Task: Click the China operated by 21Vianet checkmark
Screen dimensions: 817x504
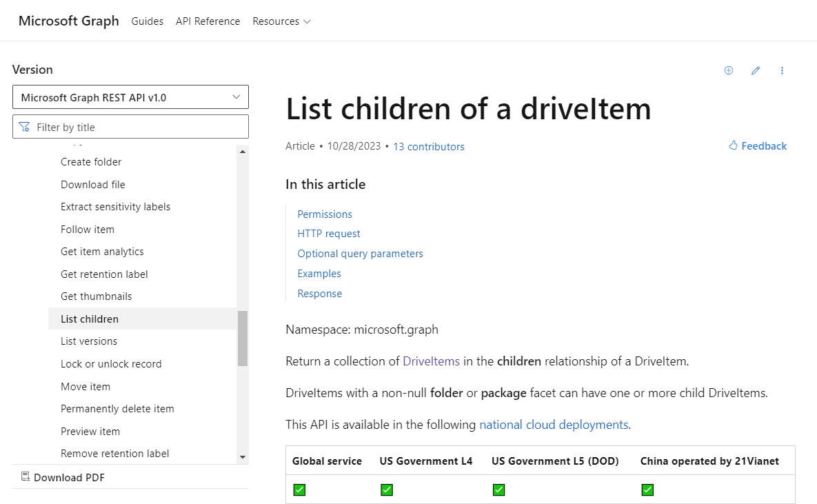Action: click(x=647, y=490)
